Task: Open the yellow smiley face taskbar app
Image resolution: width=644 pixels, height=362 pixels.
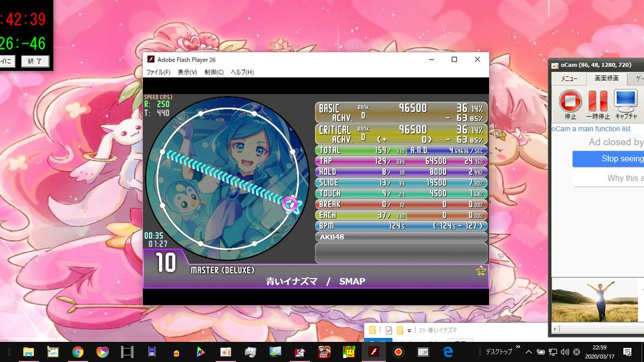Action: coord(349,352)
